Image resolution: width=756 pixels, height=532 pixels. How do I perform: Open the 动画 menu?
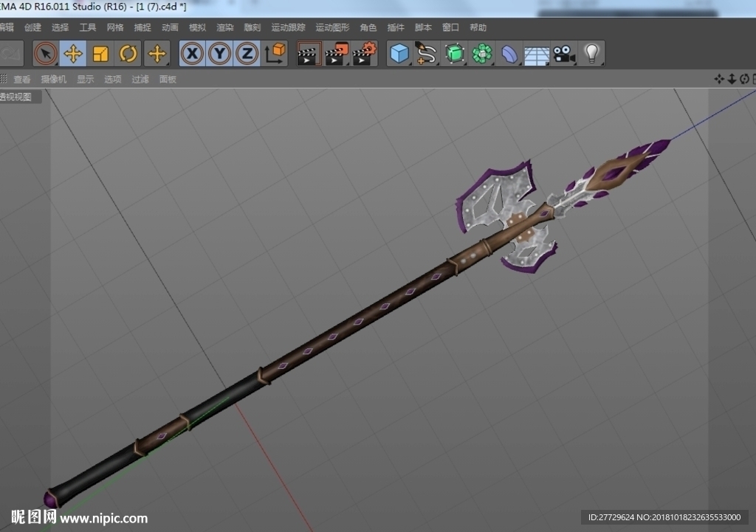click(171, 27)
